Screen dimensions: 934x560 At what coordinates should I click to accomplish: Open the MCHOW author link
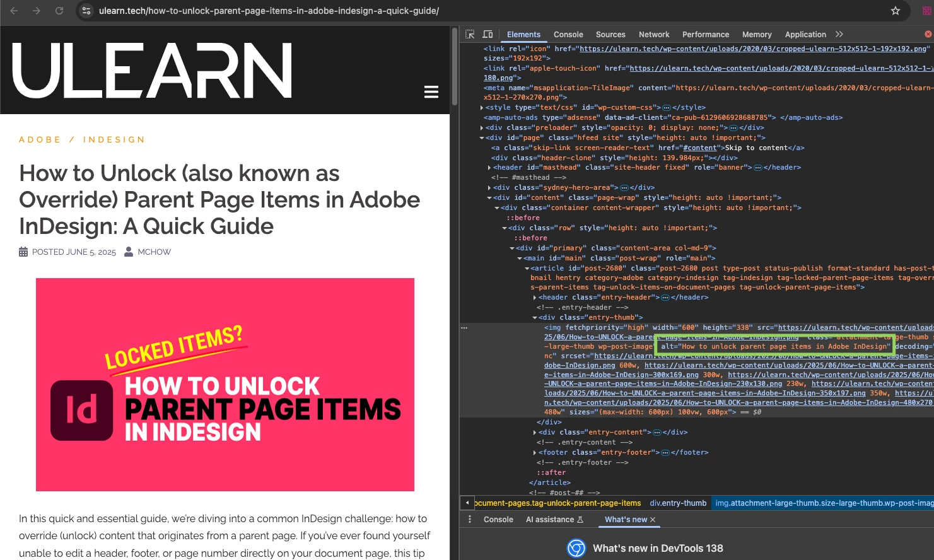click(x=154, y=252)
